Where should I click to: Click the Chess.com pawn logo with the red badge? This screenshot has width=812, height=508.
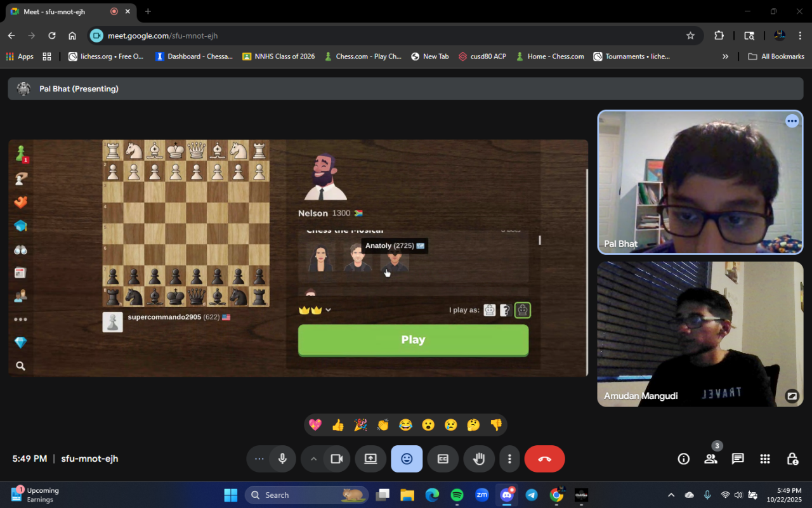click(x=21, y=153)
